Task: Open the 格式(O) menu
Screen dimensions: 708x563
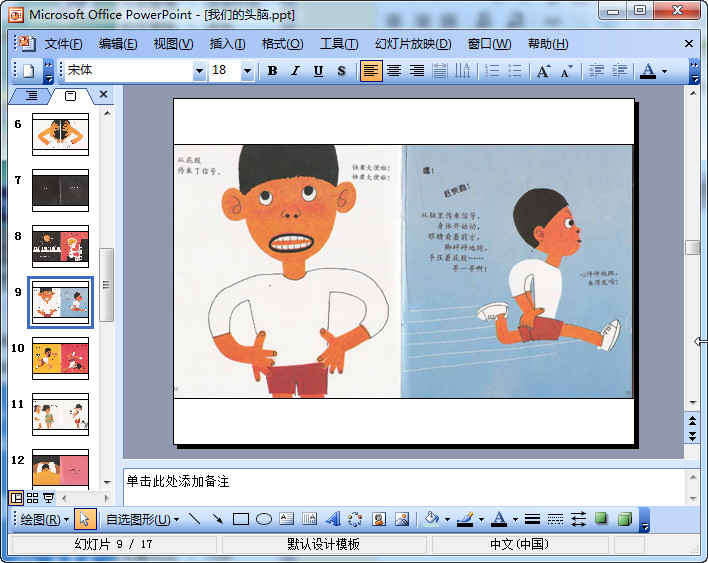Action: coord(282,44)
